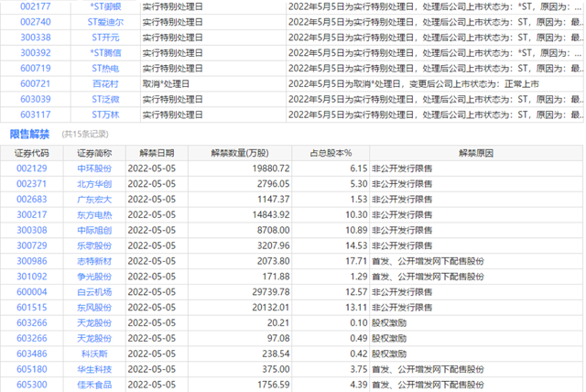Click the 东风股份 link
The image size is (586, 392).
94,308
